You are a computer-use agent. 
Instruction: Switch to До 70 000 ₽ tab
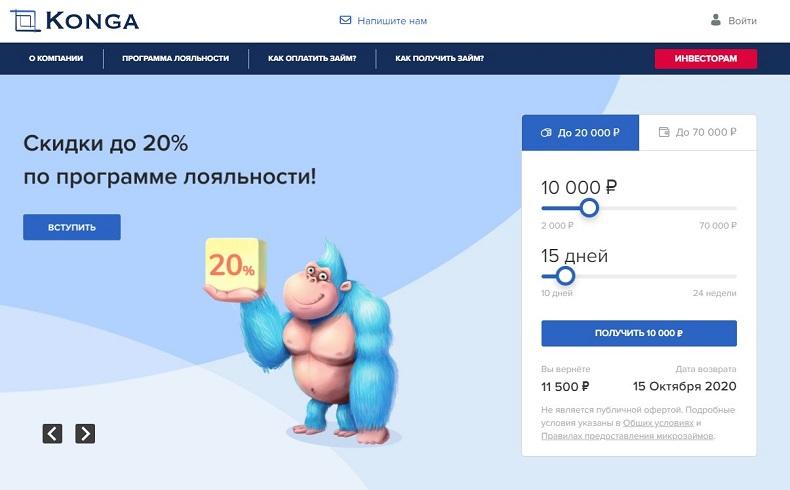pos(697,132)
